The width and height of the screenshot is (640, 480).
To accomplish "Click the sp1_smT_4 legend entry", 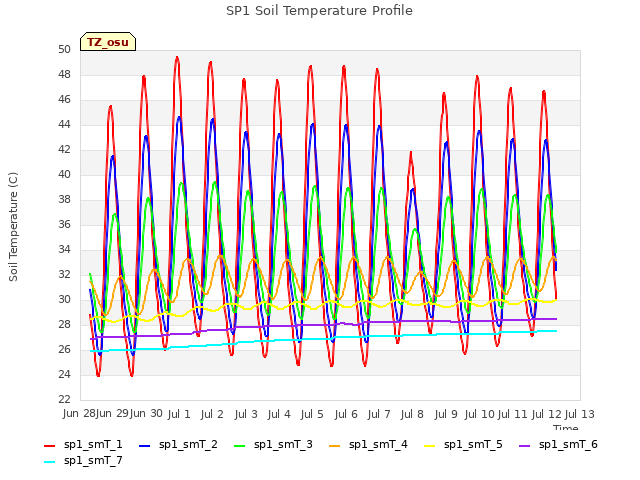I will [369, 444].
